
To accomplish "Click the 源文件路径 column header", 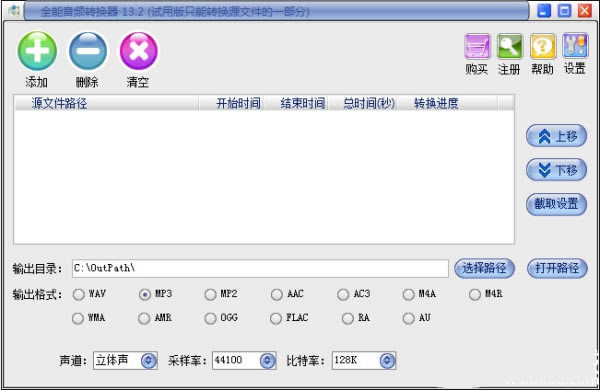I will [x=106, y=103].
